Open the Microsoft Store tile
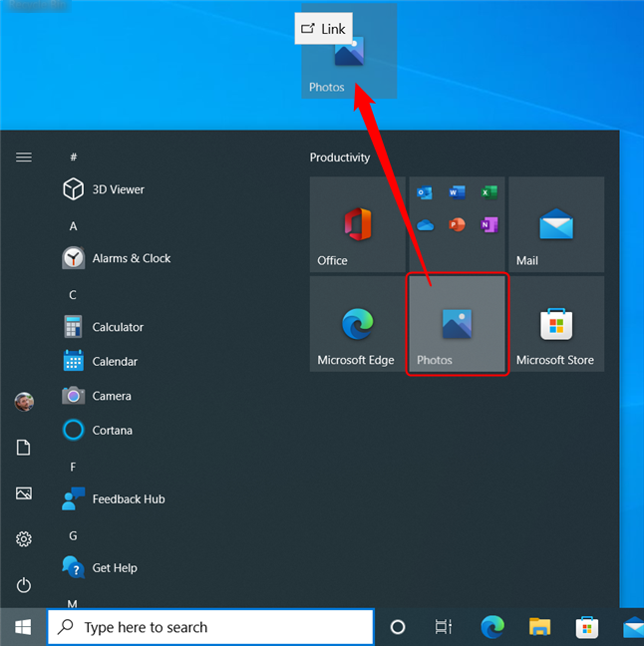 556,324
